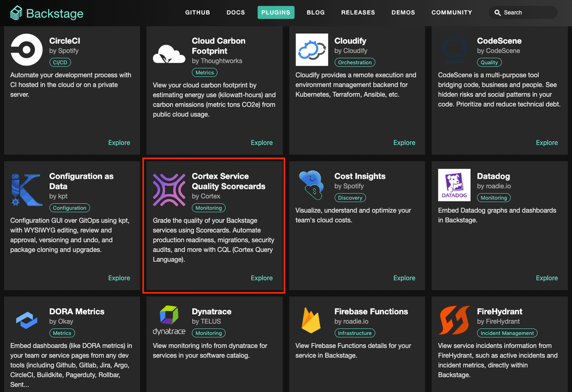The height and width of the screenshot is (392, 572).
Task: Open the RELEASES menu item
Action: pos(358,12)
